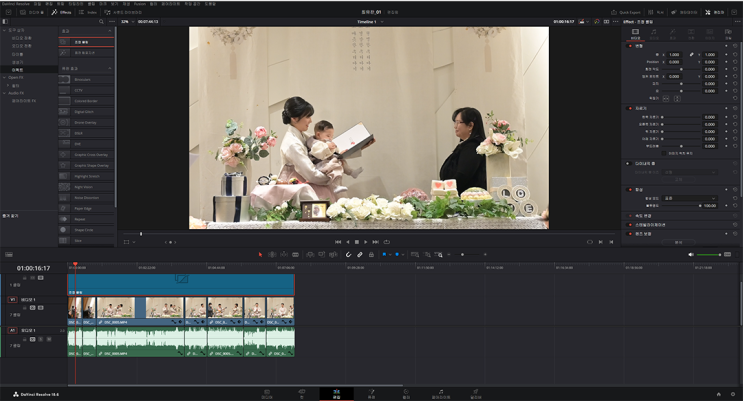
Task: Toggle the transform section enable dot
Action: pyautogui.click(x=630, y=46)
